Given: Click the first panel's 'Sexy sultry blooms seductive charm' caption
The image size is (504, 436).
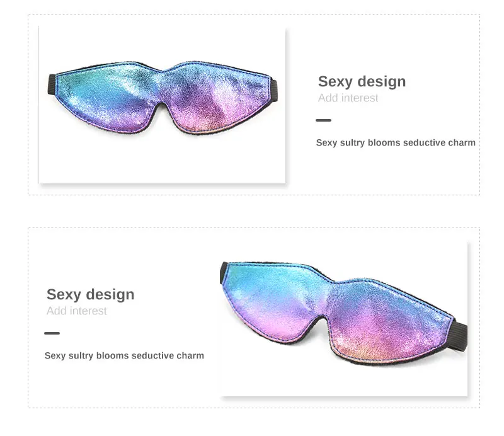Looking at the screenshot, I should [x=396, y=143].
